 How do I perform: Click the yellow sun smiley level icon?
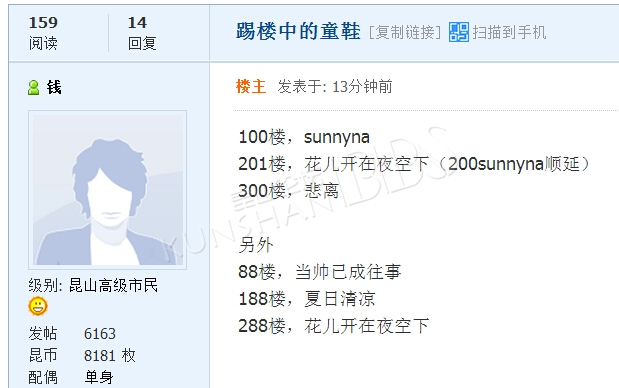point(38,306)
